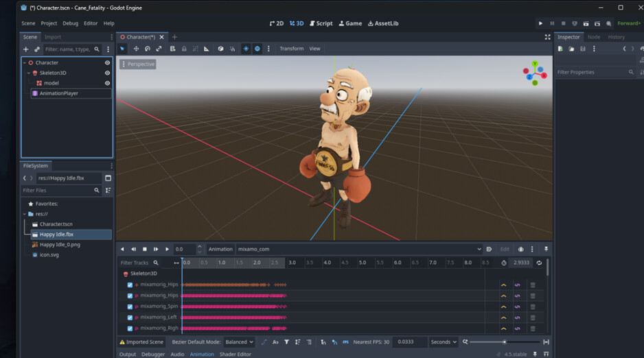Collapse the res:// folder in FileSystem
644x358 pixels.
[25, 214]
